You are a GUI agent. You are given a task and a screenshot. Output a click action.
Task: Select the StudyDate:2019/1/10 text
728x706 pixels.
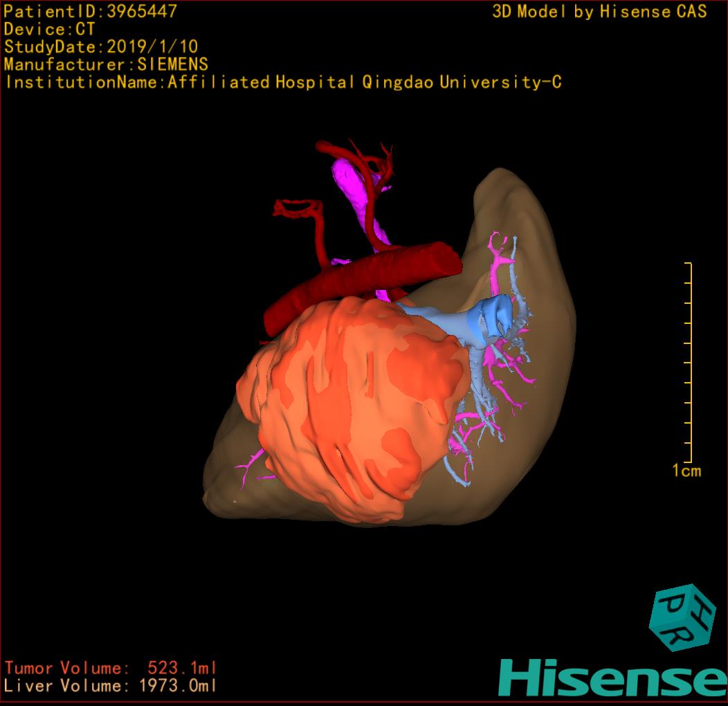pos(101,47)
